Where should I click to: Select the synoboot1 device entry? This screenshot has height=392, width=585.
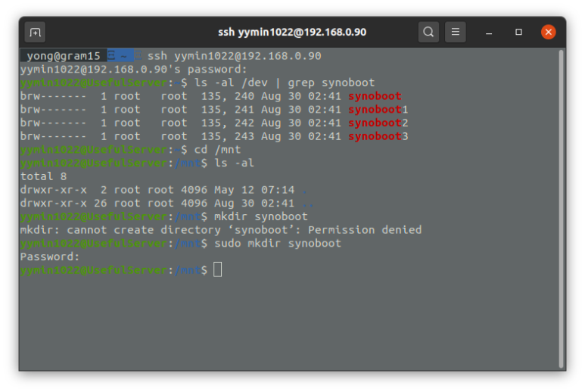[378, 110]
